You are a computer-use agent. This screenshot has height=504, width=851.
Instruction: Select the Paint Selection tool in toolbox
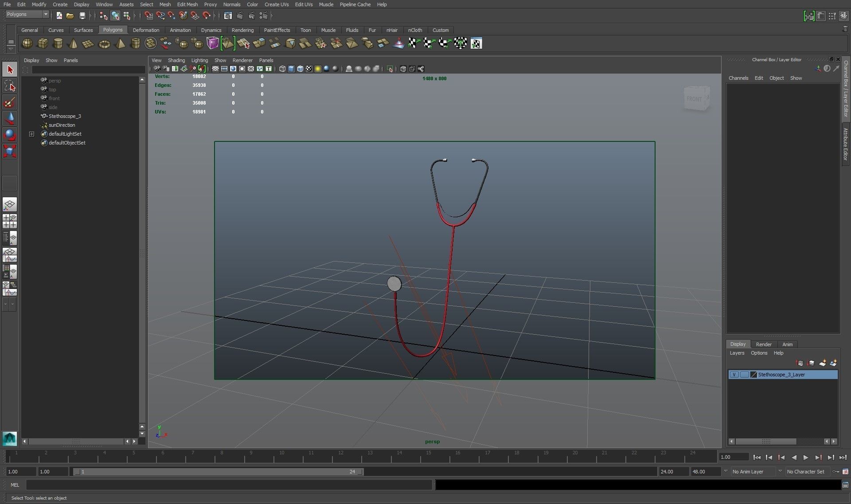pos(9,103)
